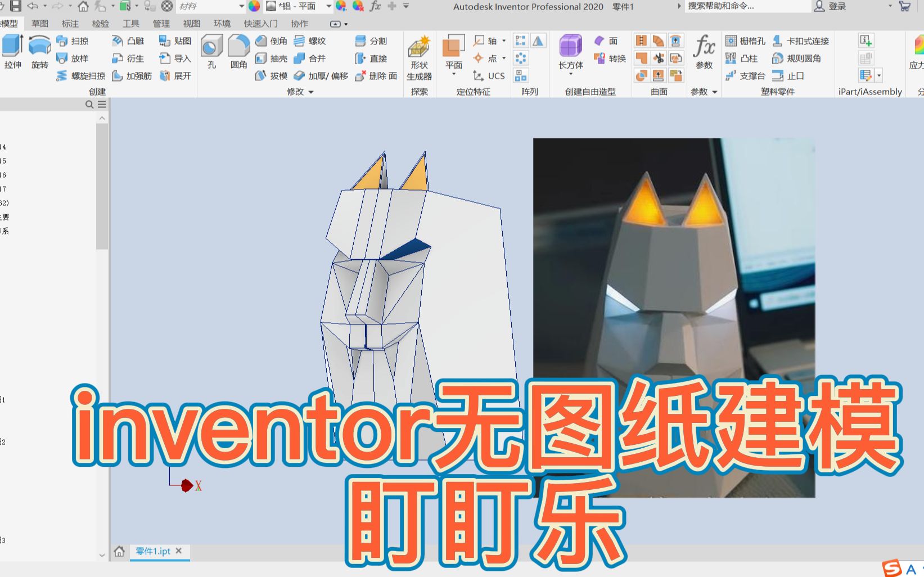Open the browser panel search icon
Image resolution: width=924 pixels, height=577 pixels.
89,105
